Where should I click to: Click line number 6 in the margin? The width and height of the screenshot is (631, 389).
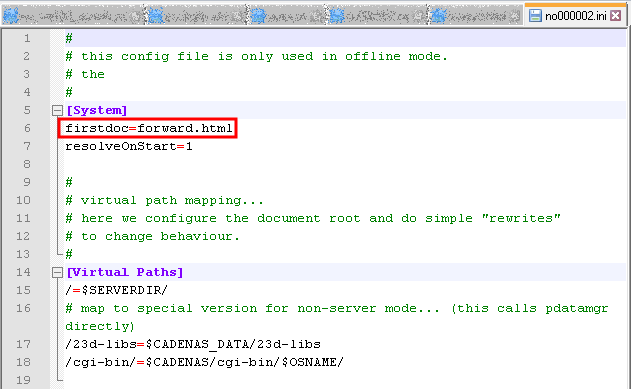tap(27, 128)
